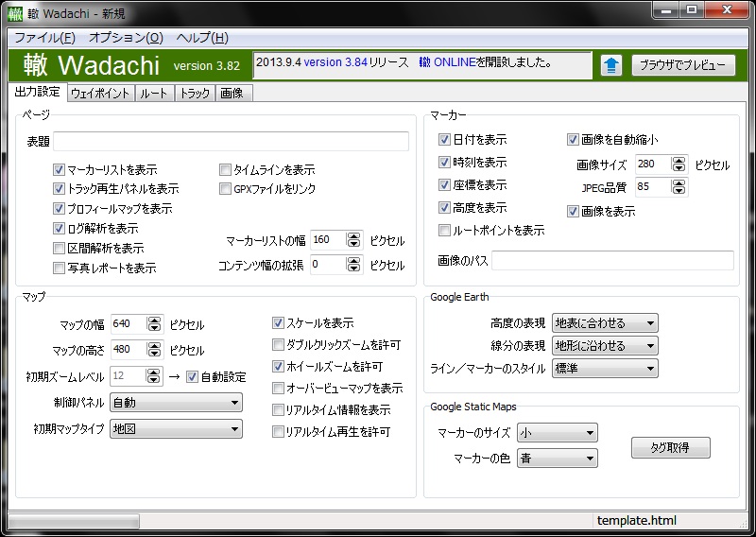Click the status bar progress bar
The height and width of the screenshot is (537, 756).
(x=74, y=521)
